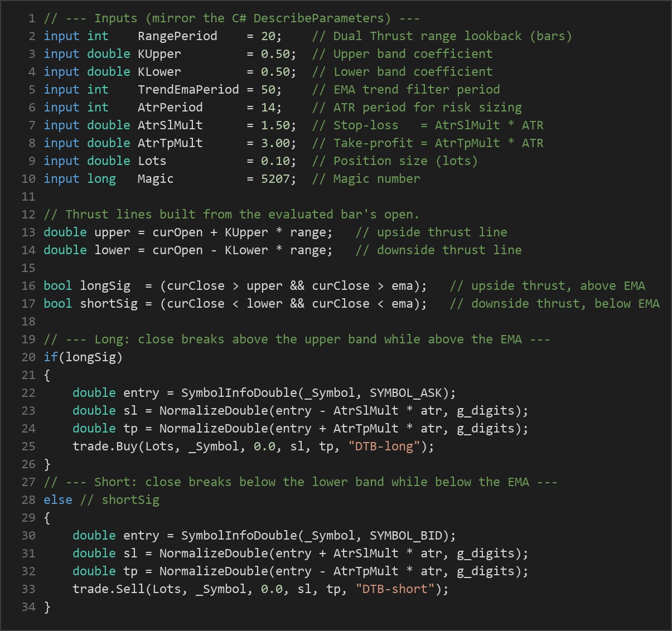Viewport: 672px width, 631px height.
Task: Select the value 1.50 on line 7
Action: [275, 125]
